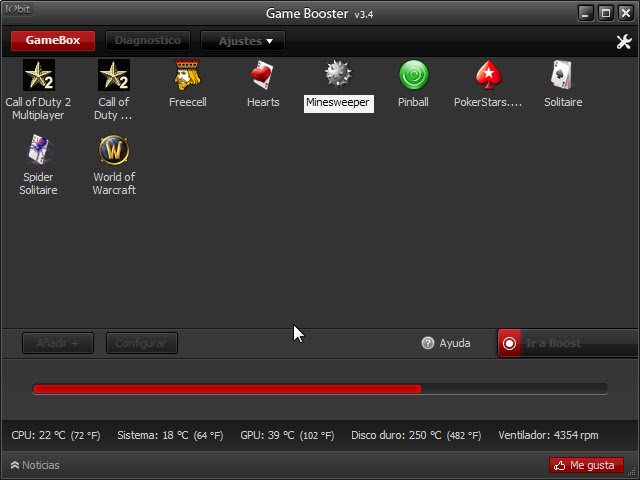Open the Spider Solitaire icon

[39, 150]
